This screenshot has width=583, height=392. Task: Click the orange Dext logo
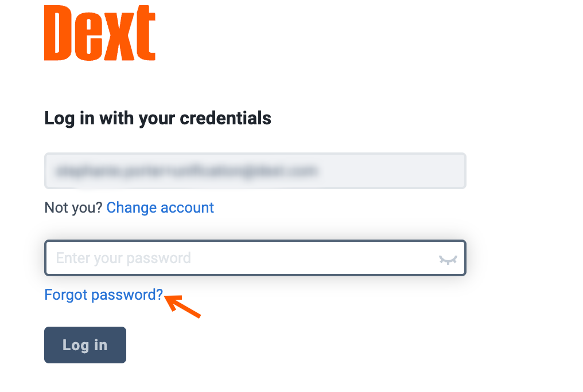[100, 33]
